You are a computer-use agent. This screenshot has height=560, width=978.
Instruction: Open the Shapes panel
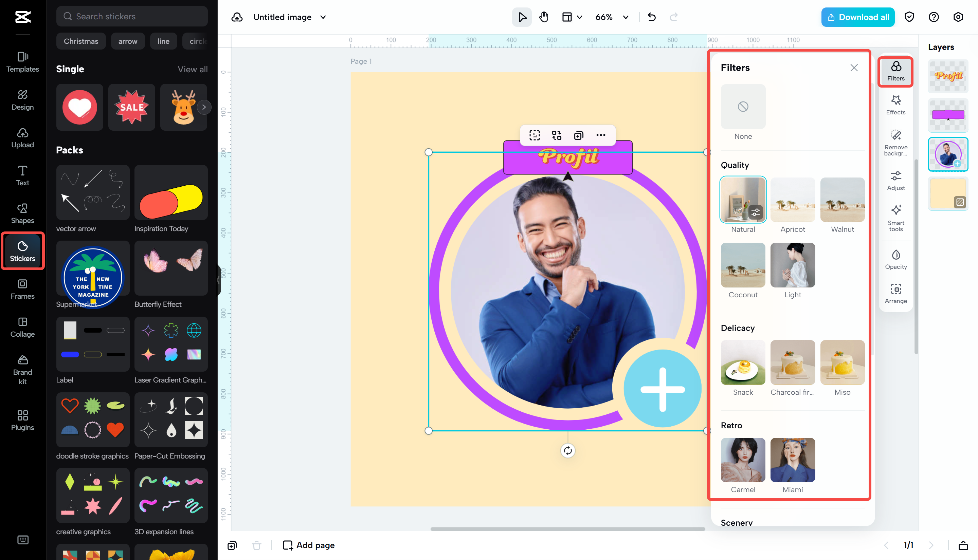pyautogui.click(x=22, y=213)
